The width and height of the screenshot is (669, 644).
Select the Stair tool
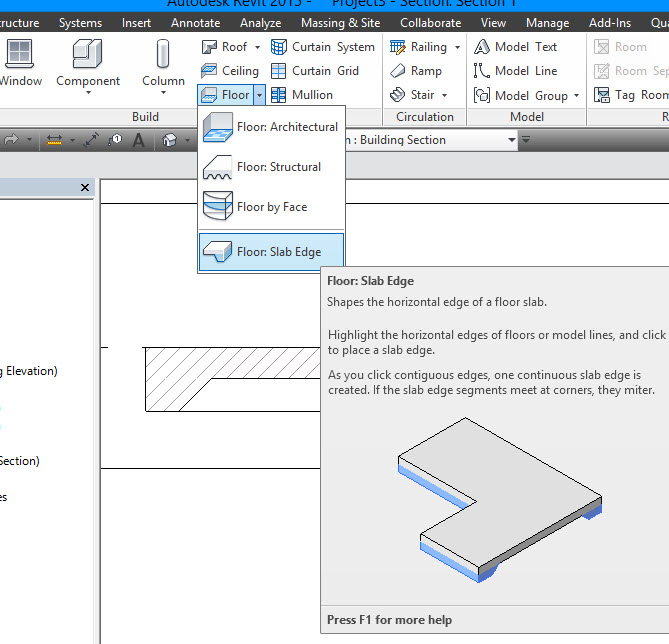click(412, 95)
